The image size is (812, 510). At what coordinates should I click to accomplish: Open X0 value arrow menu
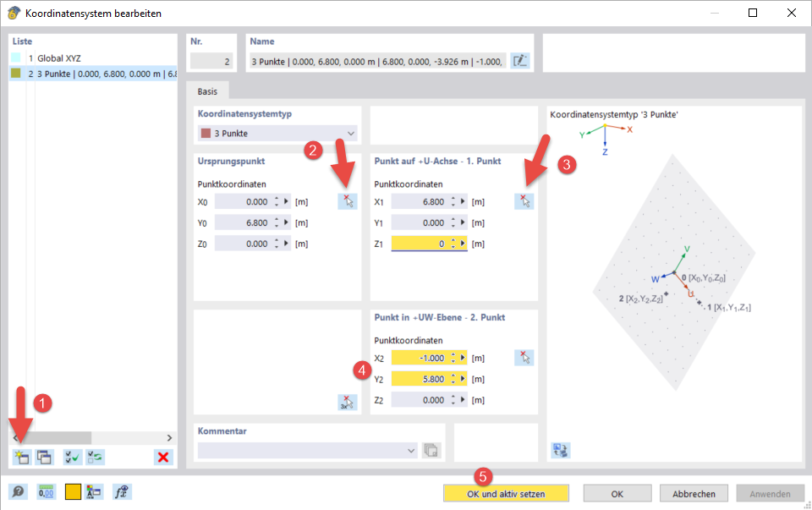tap(287, 201)
